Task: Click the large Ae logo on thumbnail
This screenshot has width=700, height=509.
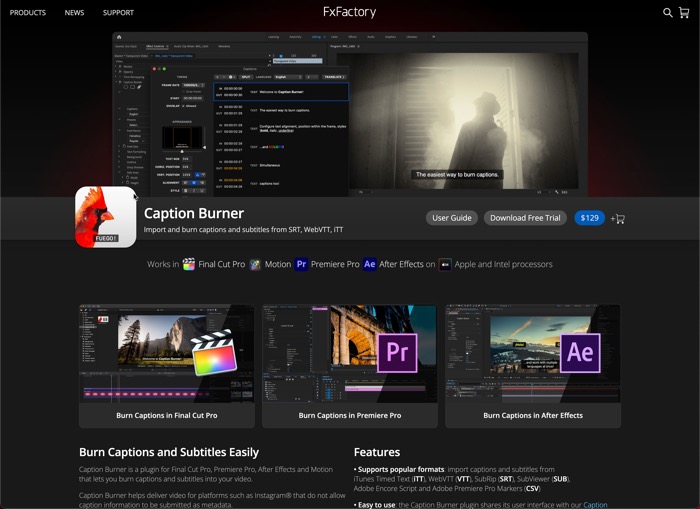Action: 580,353
